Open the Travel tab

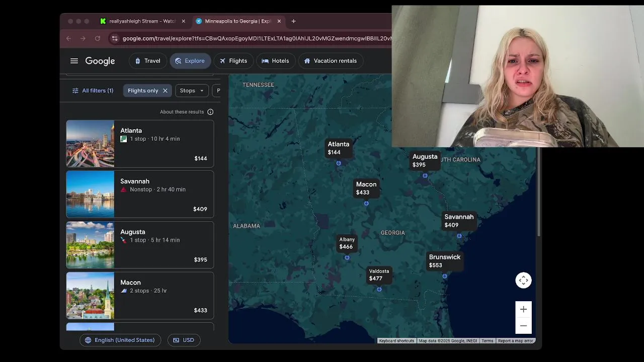pos(147,61)
